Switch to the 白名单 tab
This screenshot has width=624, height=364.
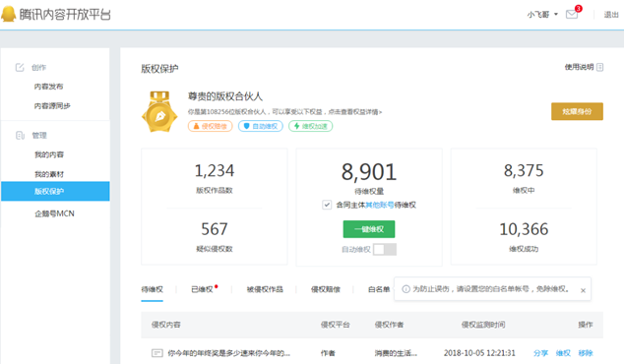pyautogui.click(x=379, y=289)
